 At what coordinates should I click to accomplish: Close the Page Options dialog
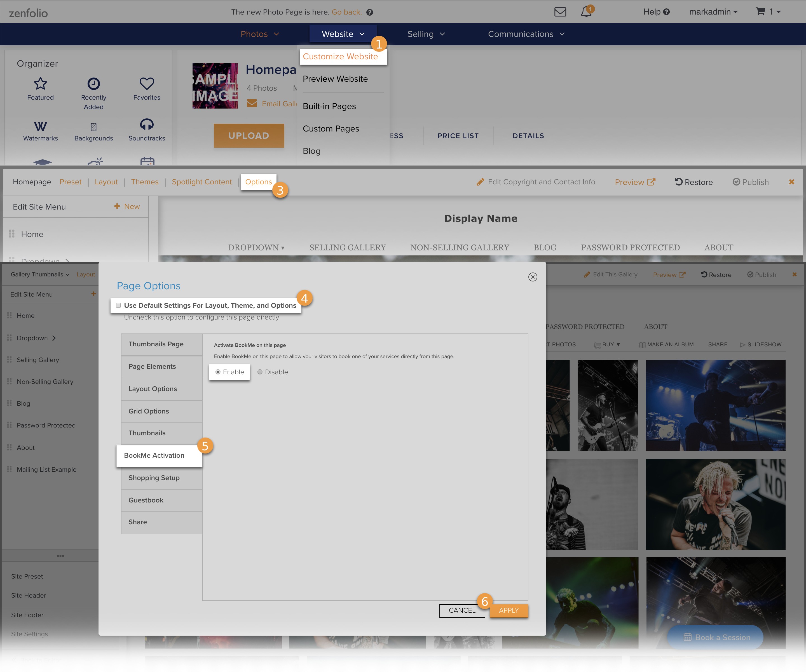pyautogui.click(x=533, y=277)
